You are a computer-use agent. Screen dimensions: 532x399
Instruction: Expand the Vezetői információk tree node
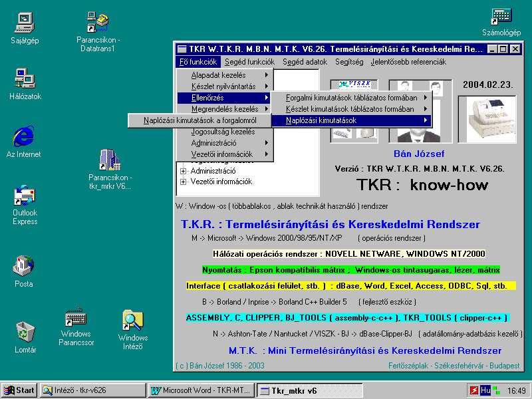click(x=184, y=182)
